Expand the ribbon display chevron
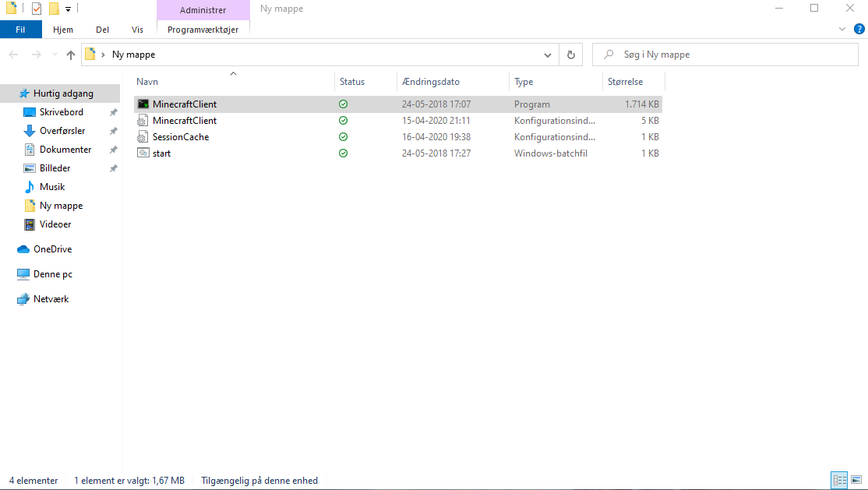Viewport: 868px width, 490px height. tap(842, 29)
